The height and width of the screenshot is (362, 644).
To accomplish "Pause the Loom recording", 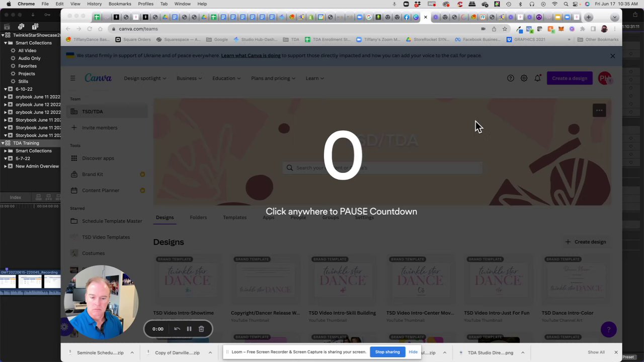I will 189,329.
